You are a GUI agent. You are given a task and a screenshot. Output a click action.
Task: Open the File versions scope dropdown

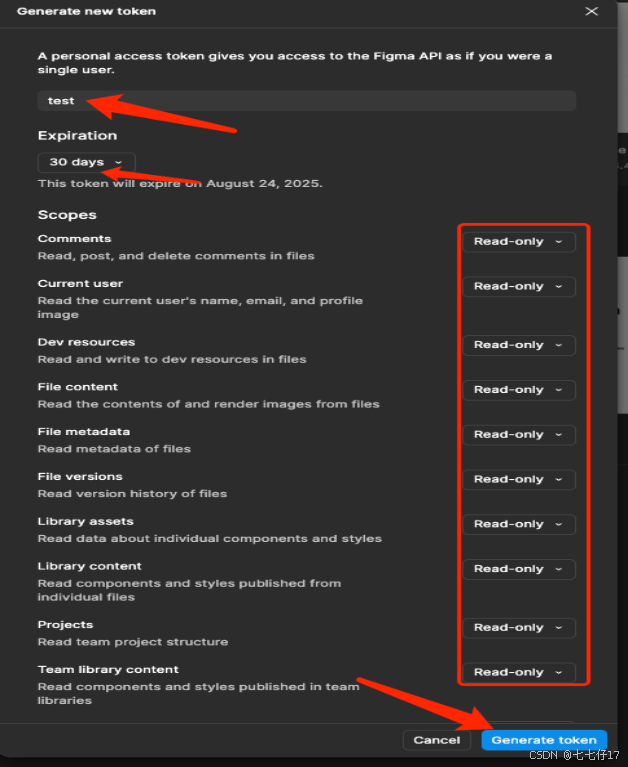pyautogui.click(x=518, y=479)
